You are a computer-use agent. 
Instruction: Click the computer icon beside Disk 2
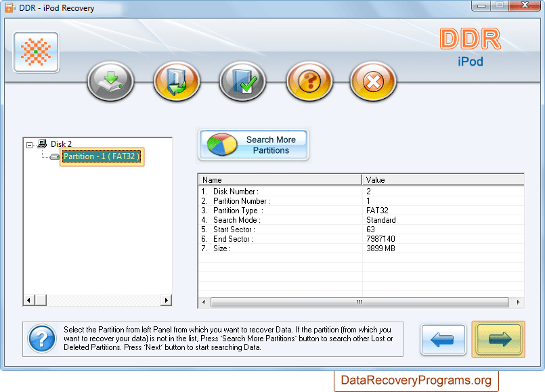point(42,143)
